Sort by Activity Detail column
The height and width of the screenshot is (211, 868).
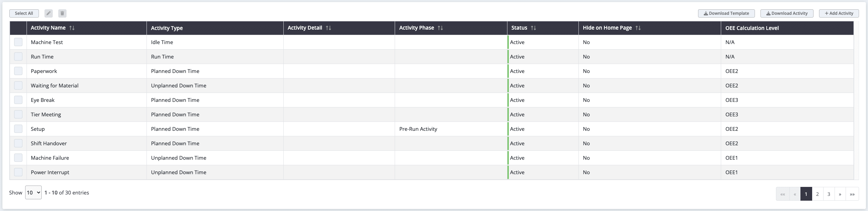327,28
